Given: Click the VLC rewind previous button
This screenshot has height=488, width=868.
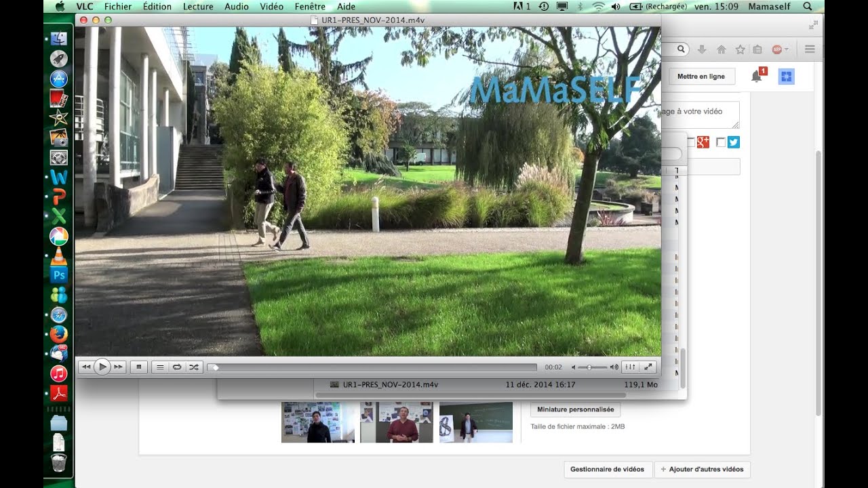Looking at the screenshot, I should click(85, 367).
